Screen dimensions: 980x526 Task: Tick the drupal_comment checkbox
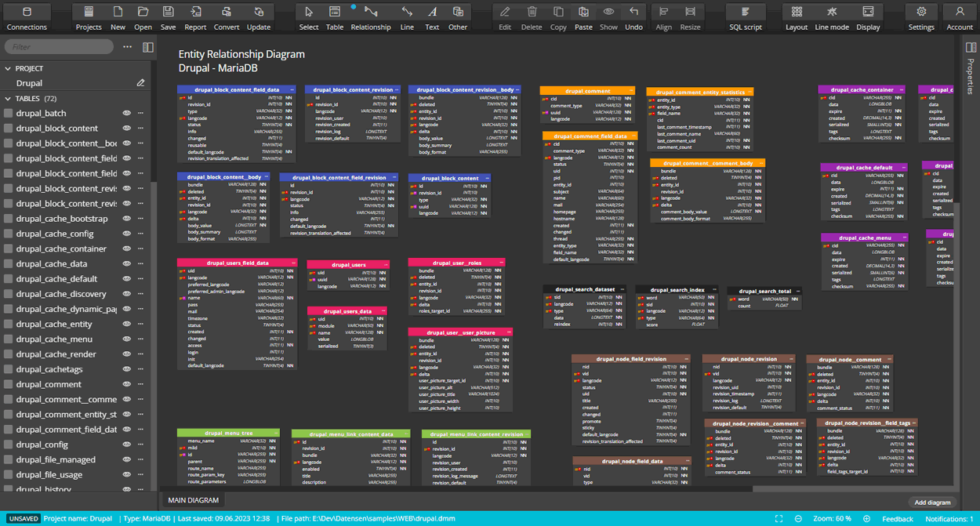coord(9,384)
